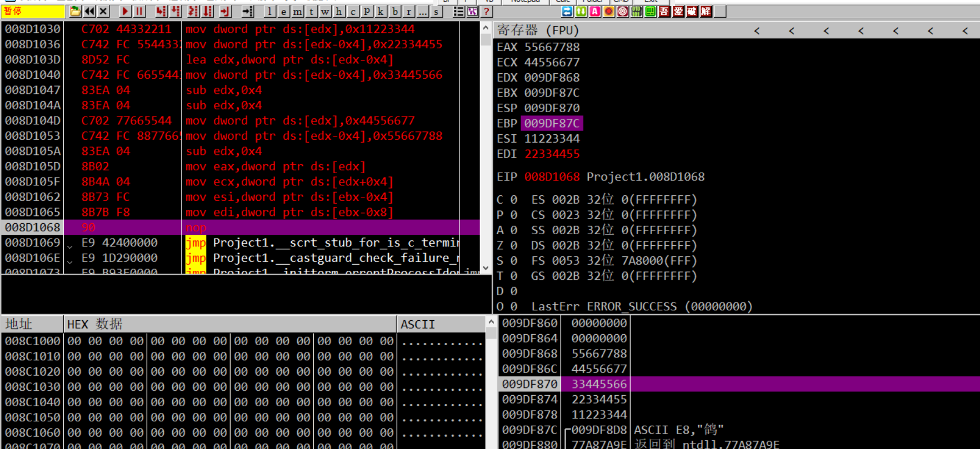Close the debugged program with X icon
The image size is (980, 449).
[103, 11]
